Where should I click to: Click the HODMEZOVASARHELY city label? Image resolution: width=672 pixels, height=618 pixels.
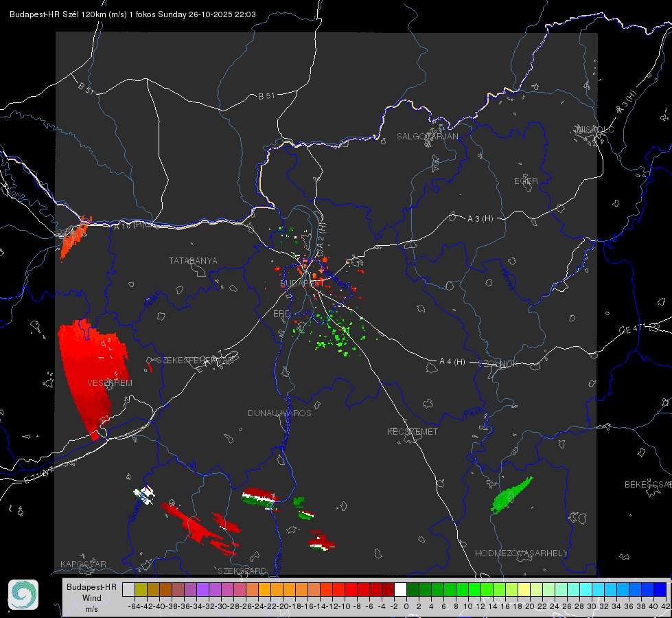pyautogui.click(x=521, y=553)
